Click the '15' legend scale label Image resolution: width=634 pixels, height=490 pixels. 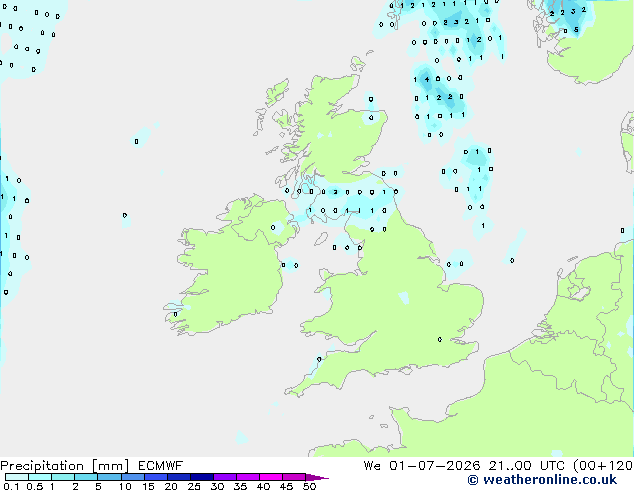click(x=148, y=486)
